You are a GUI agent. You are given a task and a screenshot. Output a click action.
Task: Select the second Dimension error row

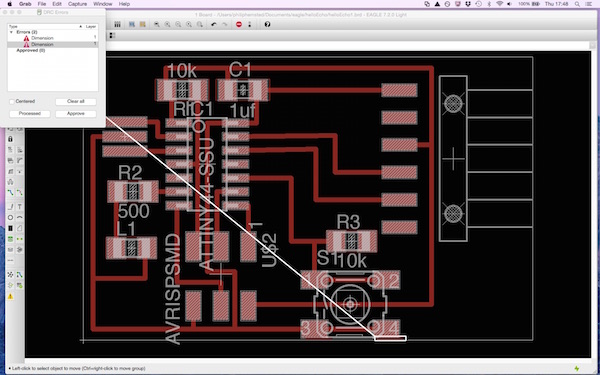pyautogui.click(x=52, y=44)
